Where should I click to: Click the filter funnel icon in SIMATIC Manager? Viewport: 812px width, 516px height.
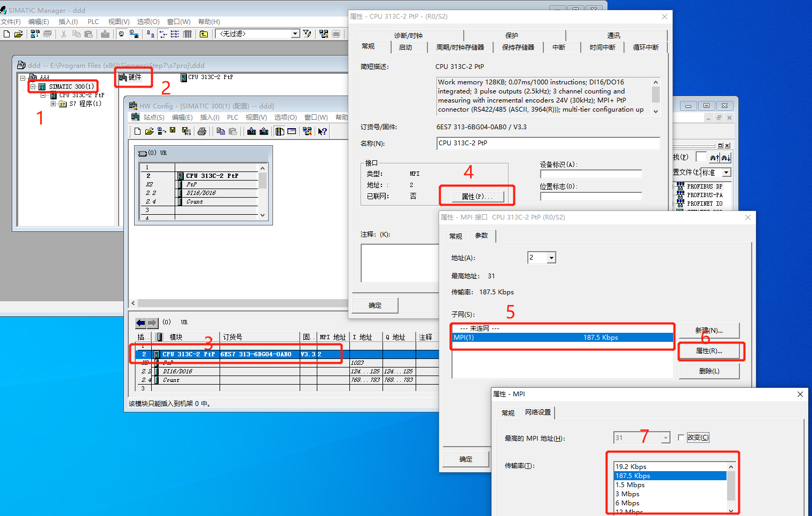tap(307, 34)
